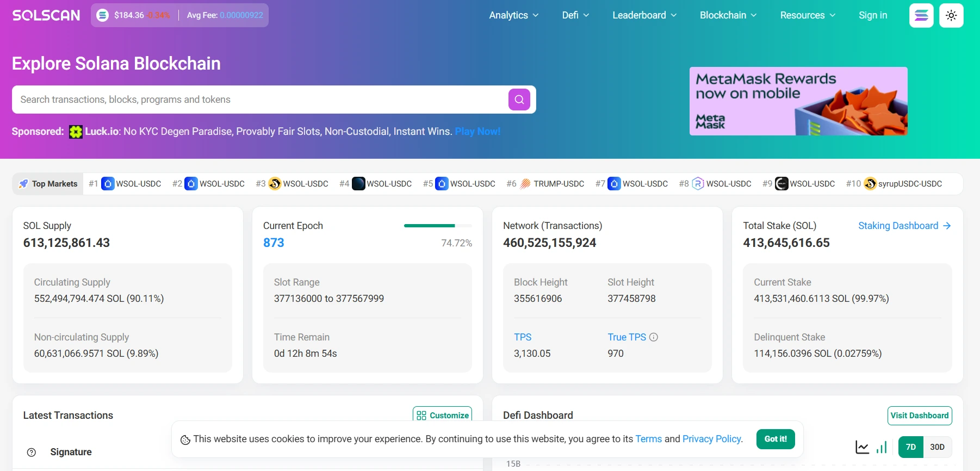980x471 pixels.
Task: Click the True TPS info icon
Action: pyautogui.click(x=654, y=337)
